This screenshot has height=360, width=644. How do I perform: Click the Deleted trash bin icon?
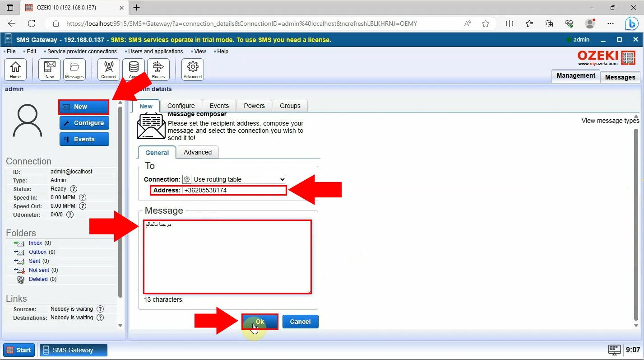(x=20, y=279)
